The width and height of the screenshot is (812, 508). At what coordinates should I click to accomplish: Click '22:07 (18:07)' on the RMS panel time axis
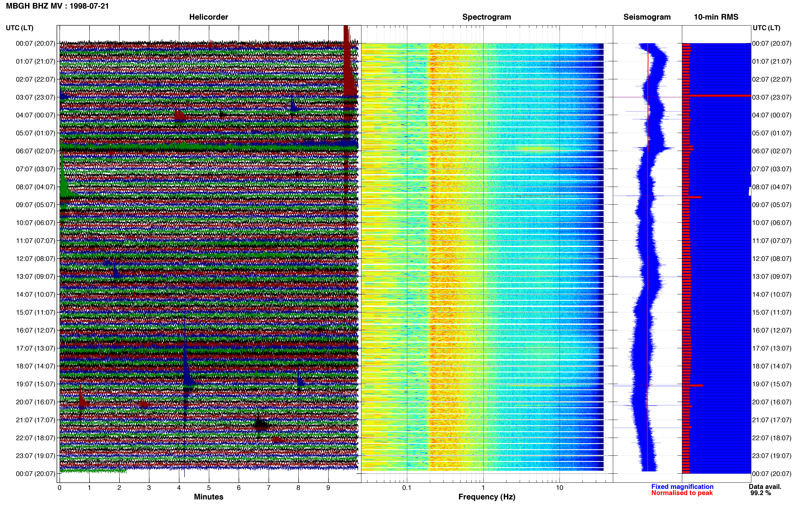click(772, 438)
